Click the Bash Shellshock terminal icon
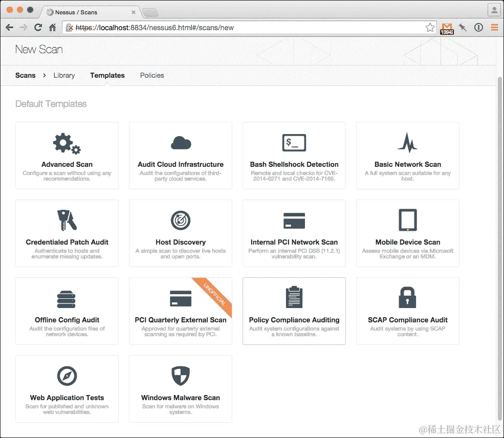The image size is (504, 438). pyautogui.click(x=294, y=143)
